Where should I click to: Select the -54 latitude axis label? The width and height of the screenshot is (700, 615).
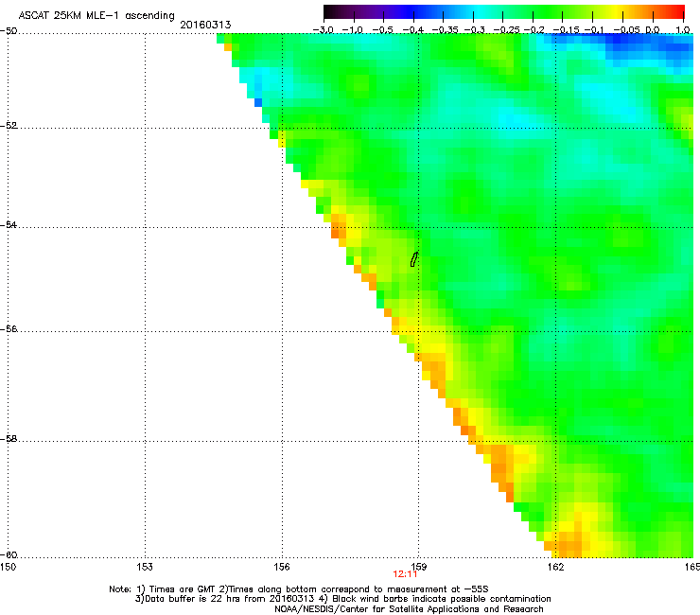click(9, 224)
